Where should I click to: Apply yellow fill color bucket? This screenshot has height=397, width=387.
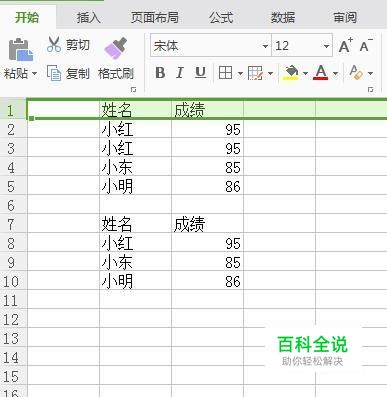291,73
